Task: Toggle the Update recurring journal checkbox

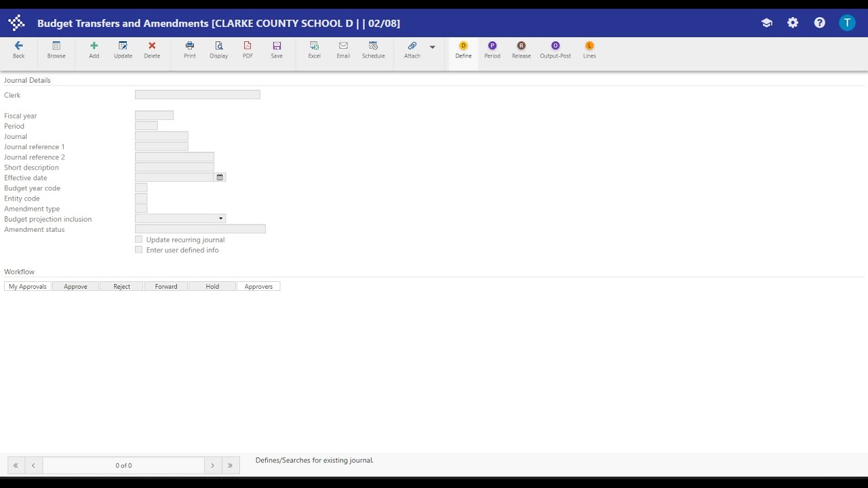Action: pos(138,239)
